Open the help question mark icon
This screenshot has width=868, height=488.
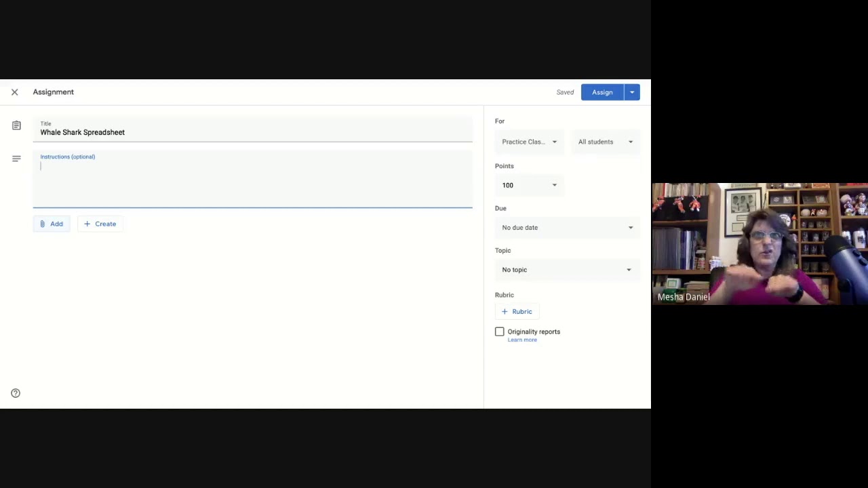point(16,393)
